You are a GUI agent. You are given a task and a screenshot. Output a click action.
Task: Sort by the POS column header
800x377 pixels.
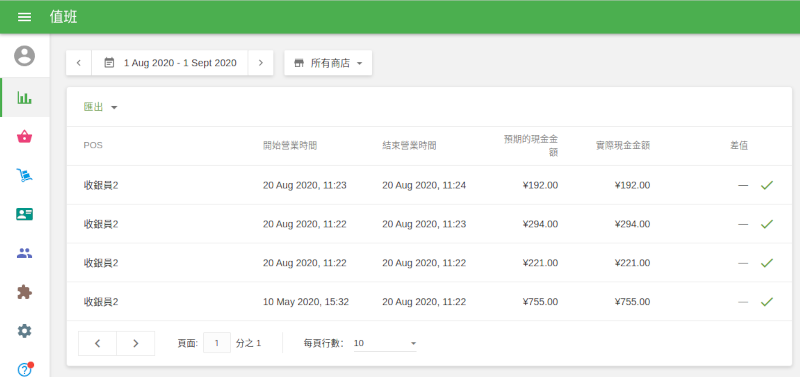click(x=93, y=145)
